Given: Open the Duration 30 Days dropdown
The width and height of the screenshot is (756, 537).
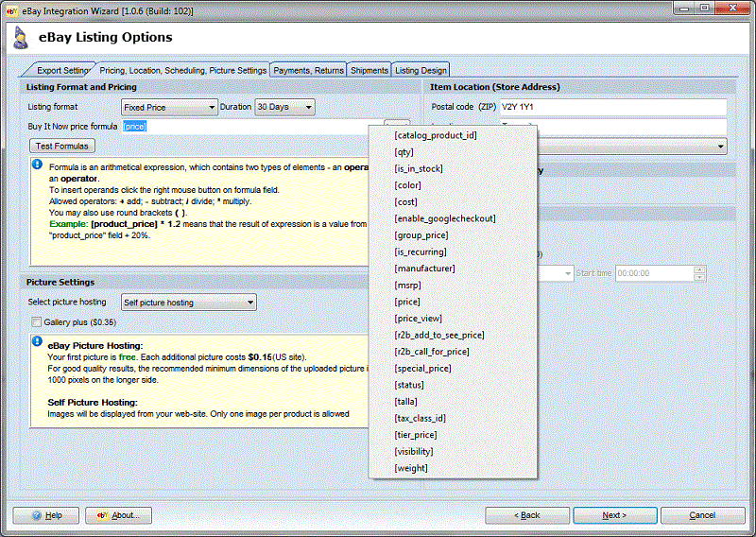Looking at the screenshot, I should click(284, 107).
